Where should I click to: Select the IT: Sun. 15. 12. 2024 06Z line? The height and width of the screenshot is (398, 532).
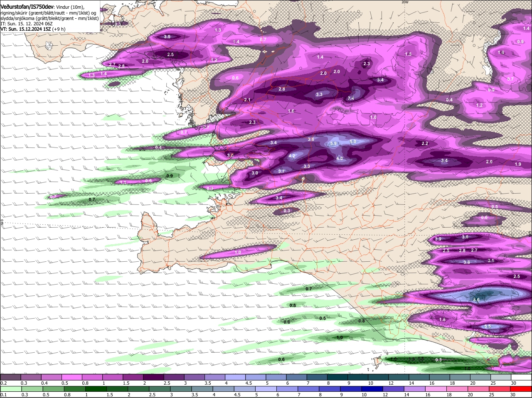[x=26, y=24]
